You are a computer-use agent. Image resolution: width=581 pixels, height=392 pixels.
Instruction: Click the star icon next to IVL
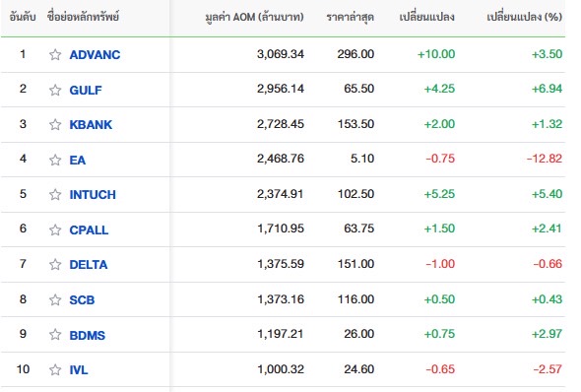pos(55,369)
